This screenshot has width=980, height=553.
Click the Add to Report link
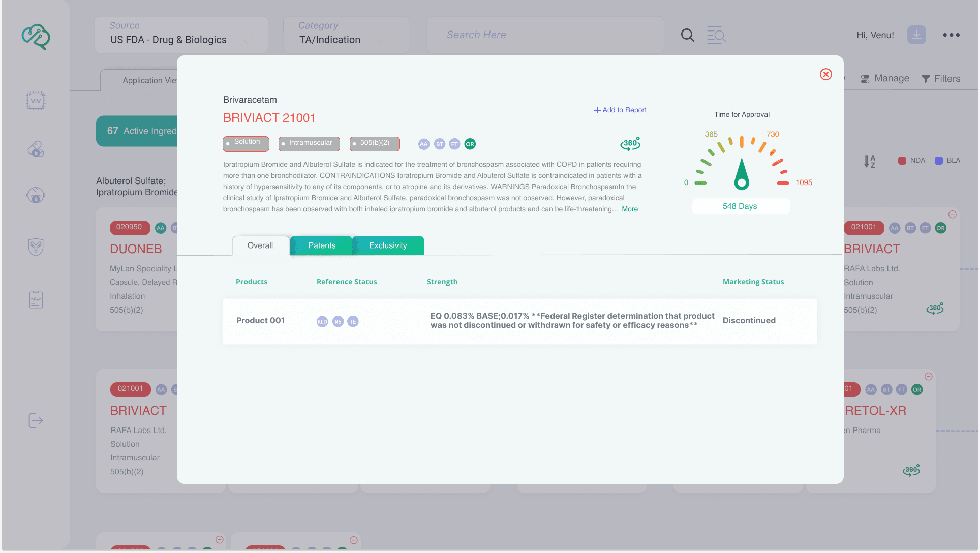tap(620, 110)
